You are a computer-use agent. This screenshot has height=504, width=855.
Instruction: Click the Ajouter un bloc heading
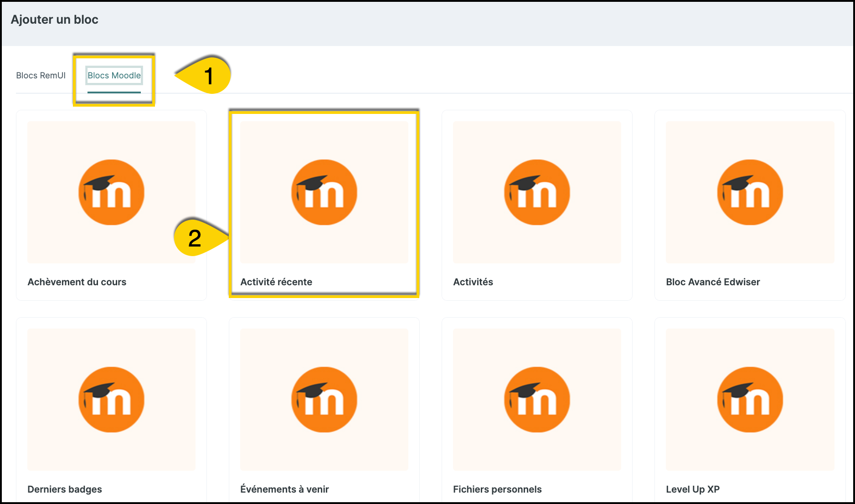(55, 20)
